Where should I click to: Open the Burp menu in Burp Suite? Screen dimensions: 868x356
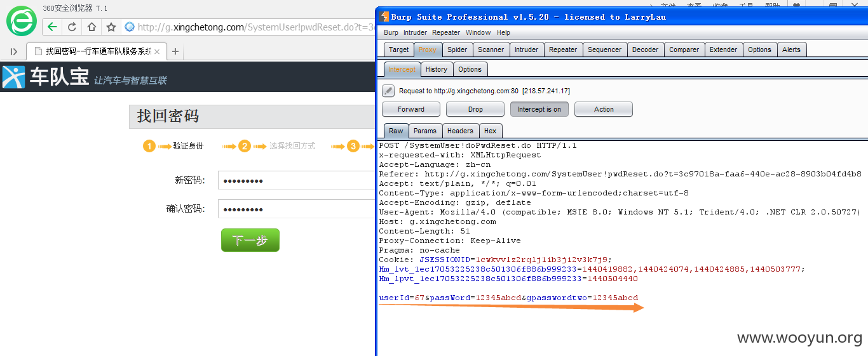click(391, 32)
